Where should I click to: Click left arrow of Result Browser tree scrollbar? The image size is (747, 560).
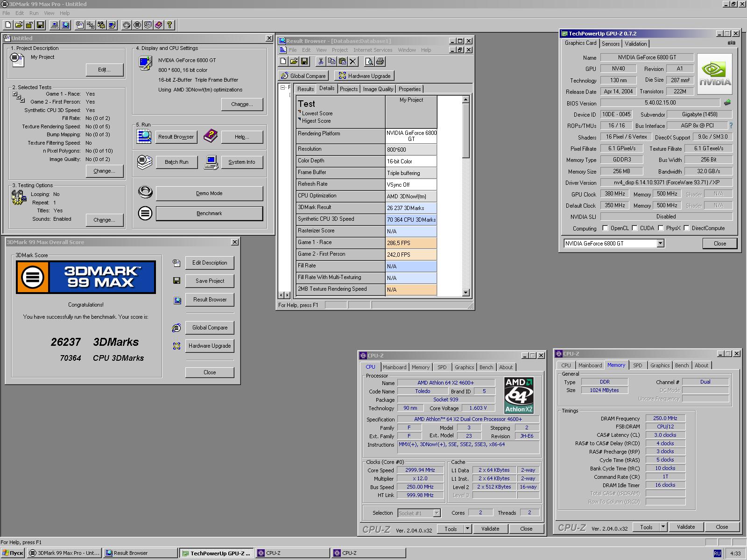(x=281, y=295)
